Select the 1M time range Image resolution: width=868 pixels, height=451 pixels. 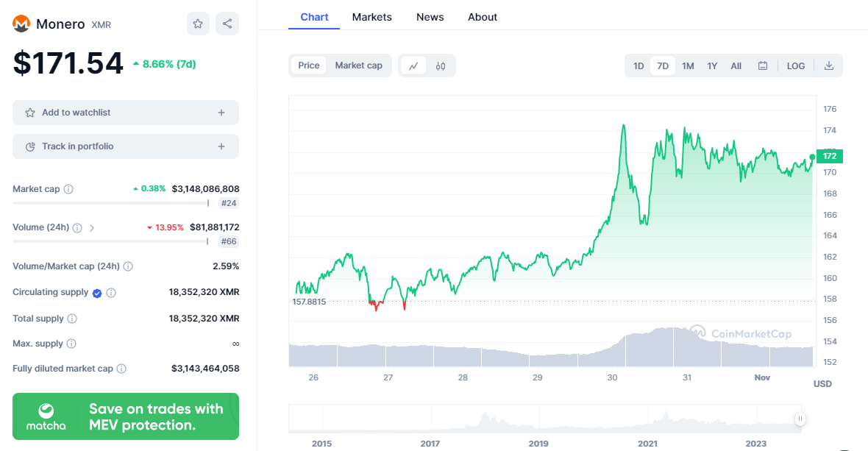(x=688, y=65)
